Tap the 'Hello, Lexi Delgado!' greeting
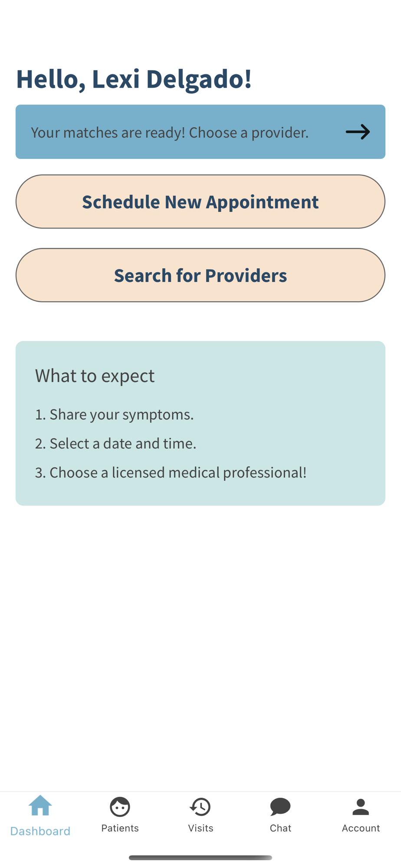The image size is (401, 868). [x=134, y=79]
